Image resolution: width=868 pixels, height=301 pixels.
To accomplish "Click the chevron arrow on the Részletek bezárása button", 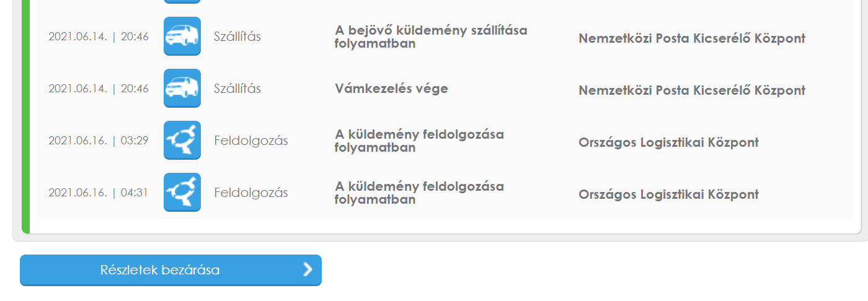I will (308, 269).
